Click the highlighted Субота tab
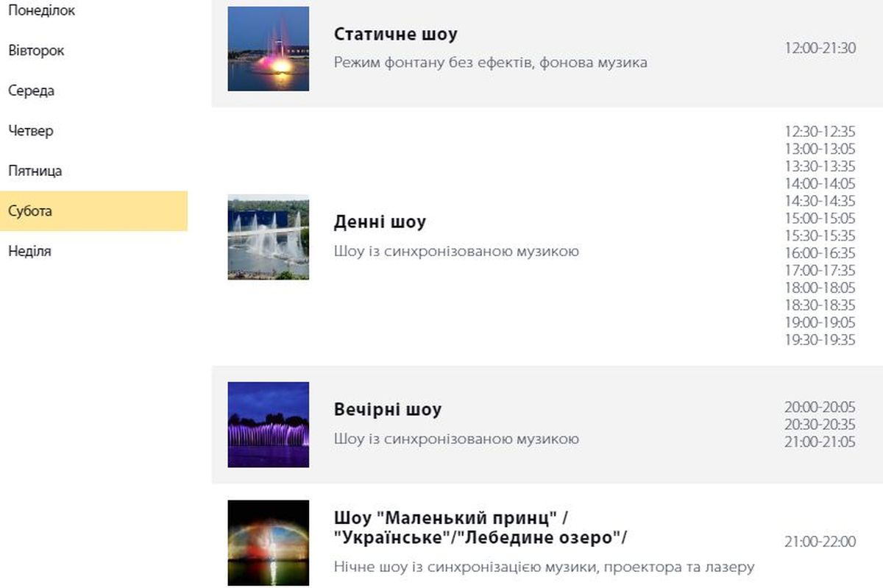Viewport: 883px width, 588px height. [93, 211]
